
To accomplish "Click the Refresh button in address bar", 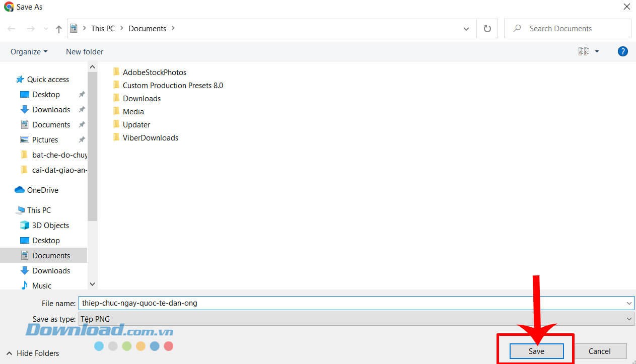I will [487, 29].
